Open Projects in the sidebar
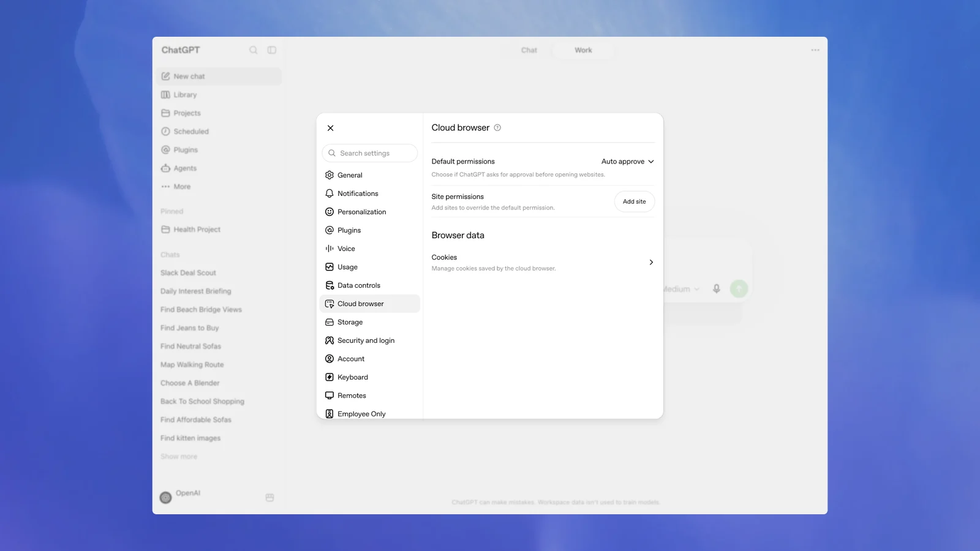This screenshot has height=551, width=980. coord(219,113)
